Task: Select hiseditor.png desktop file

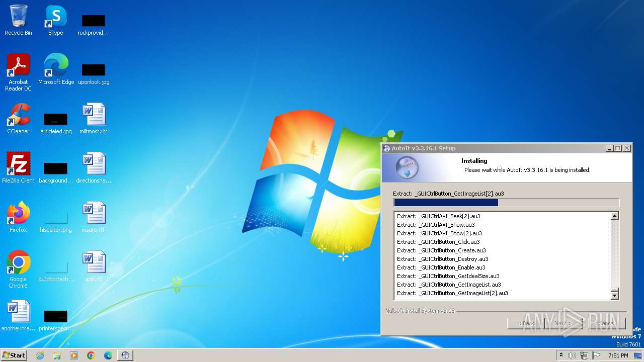Action: pos(56,222)
